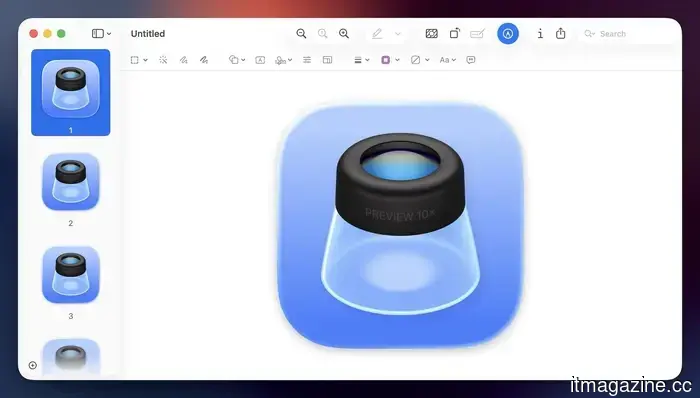Add a note speech bubble annotation
Viewport: 700px width, 398px height.
(x=471, y=60)
